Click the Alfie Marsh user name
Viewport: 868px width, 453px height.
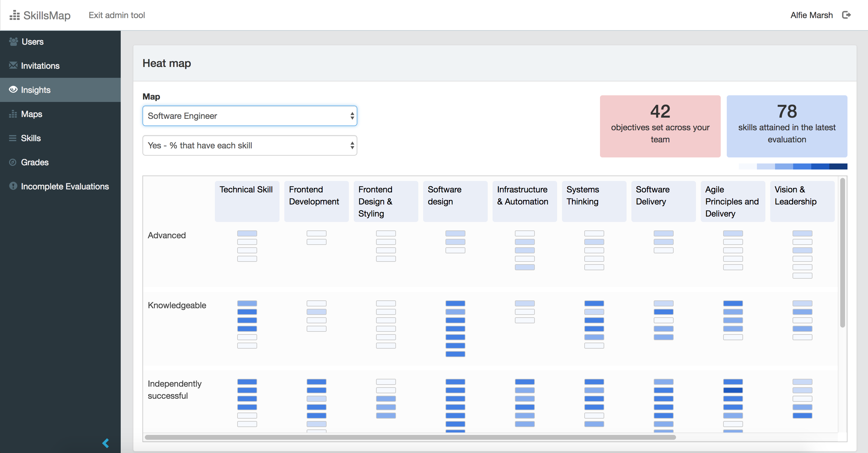click(811, 15)
